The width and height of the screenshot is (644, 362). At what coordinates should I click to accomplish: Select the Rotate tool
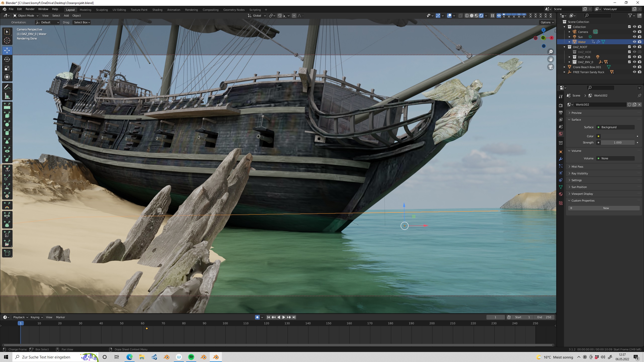[x=7, y=59]
